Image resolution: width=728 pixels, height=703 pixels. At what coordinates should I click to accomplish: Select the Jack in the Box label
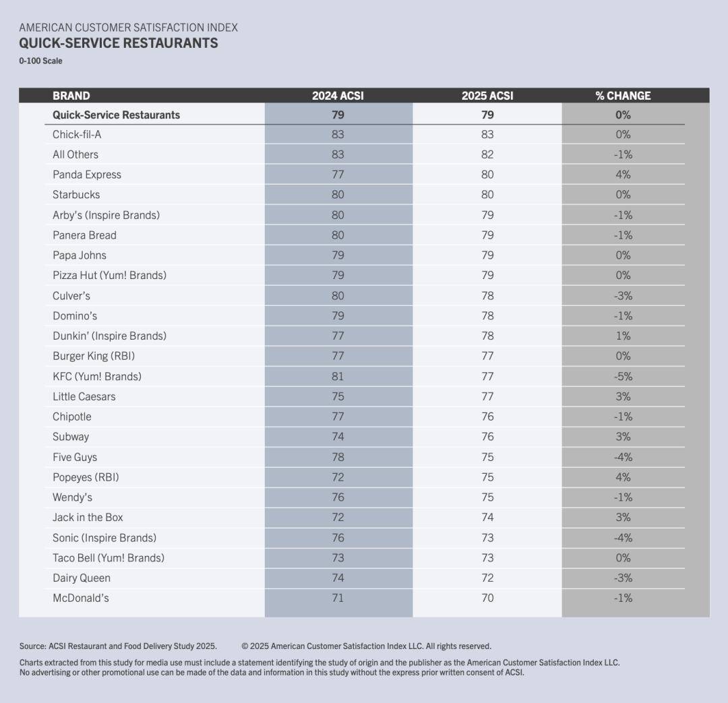[88, 517]
